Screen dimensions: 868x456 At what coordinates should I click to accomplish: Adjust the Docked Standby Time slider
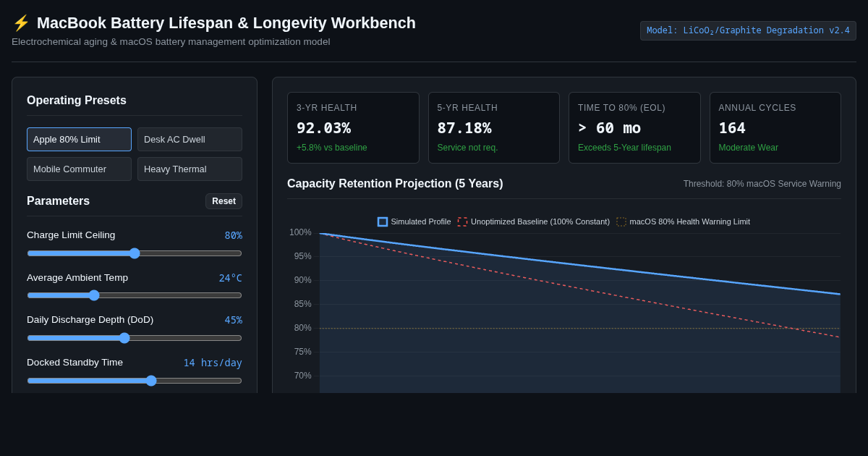tap(135, 381)
